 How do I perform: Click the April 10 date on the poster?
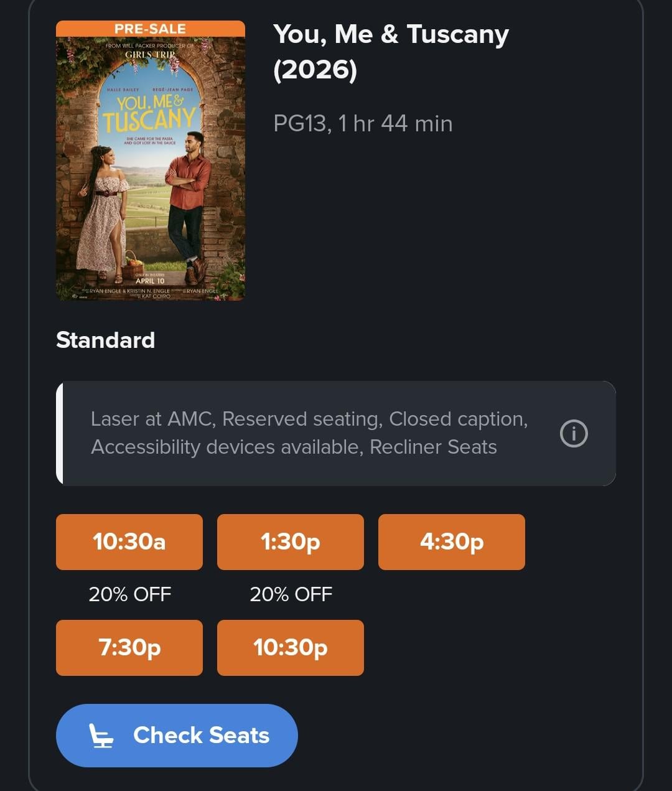pos(150,281)
